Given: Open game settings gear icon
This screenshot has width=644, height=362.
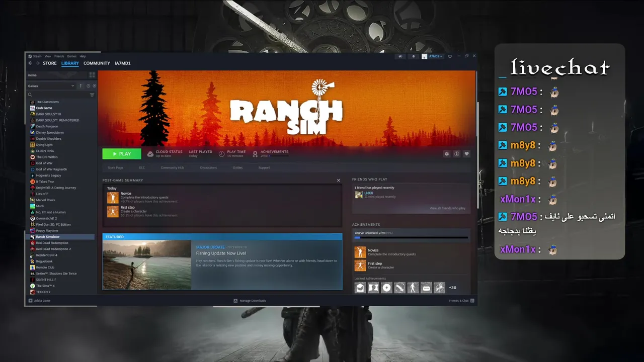Looking at the screenshot, I should click(447, 154).
